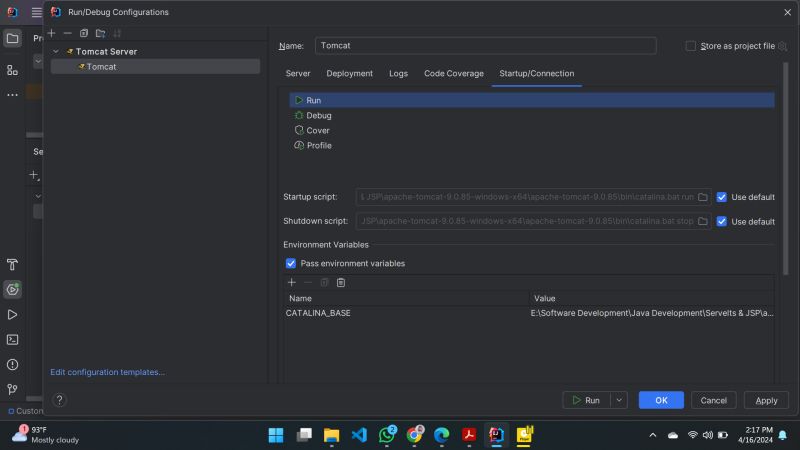This screenshot has width=800, height=450.
Task: Open the clock showing 2:17 PM
Action: click(x=755, y=435)
